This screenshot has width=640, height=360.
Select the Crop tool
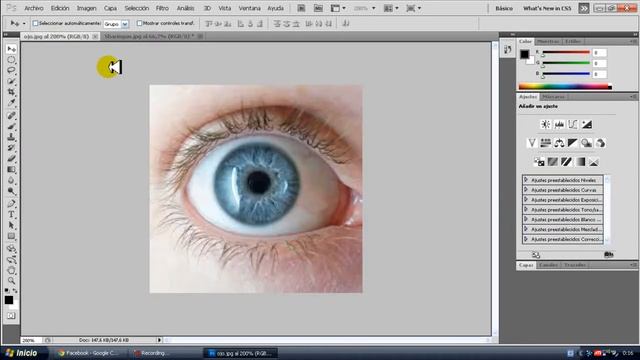click(x=11, y=92)
